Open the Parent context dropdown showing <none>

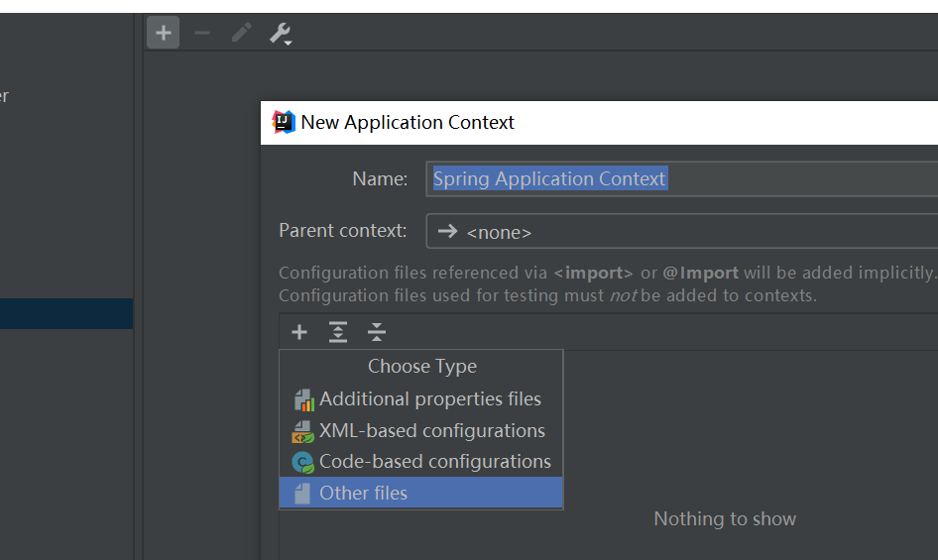pyautogui.click(x=681, y=231)
